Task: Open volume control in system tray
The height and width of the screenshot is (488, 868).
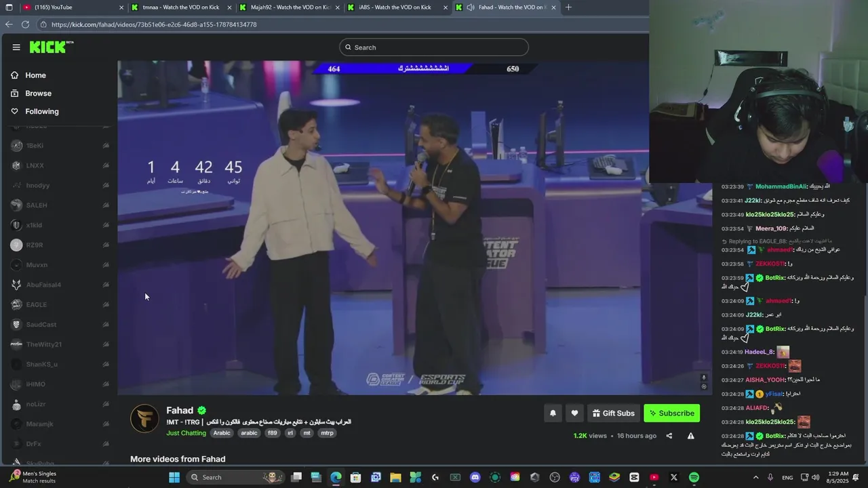Action: (816, 477)
